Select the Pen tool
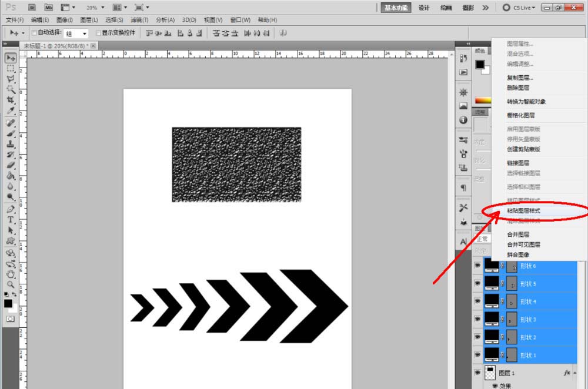The image size is (588, 389). [x=11, y=209]
